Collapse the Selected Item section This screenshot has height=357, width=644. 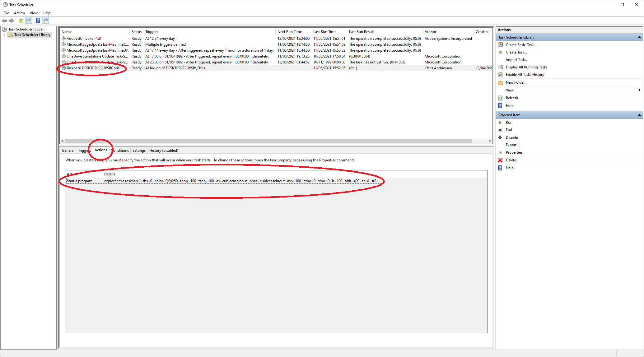tap(639, 115)
